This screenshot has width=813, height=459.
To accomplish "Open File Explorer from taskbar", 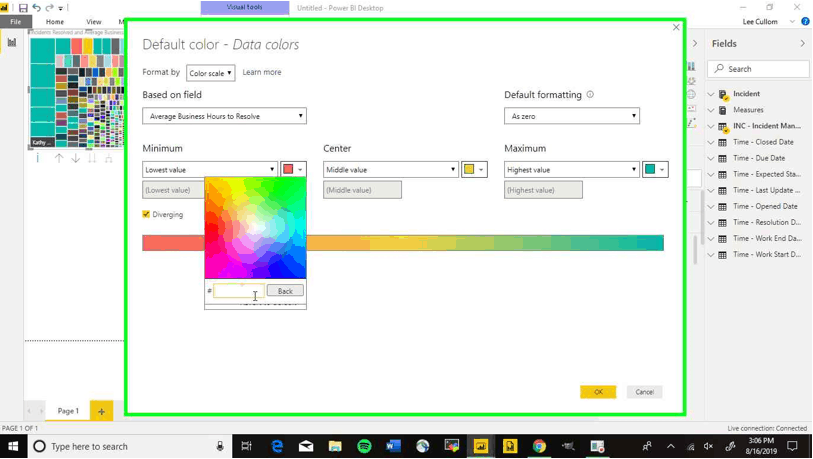I will tap(335, 446).
